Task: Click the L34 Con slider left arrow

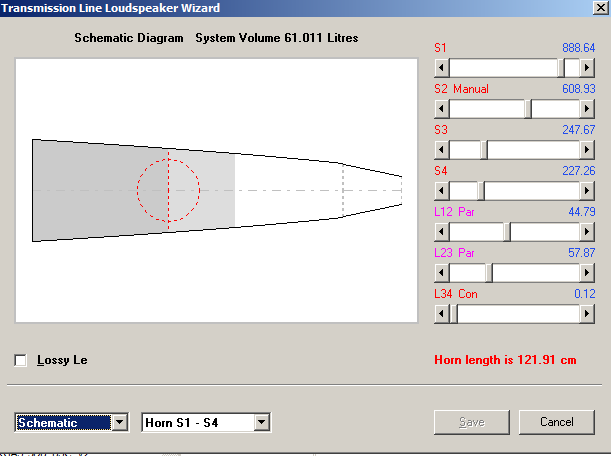Action: click(441, 314)
